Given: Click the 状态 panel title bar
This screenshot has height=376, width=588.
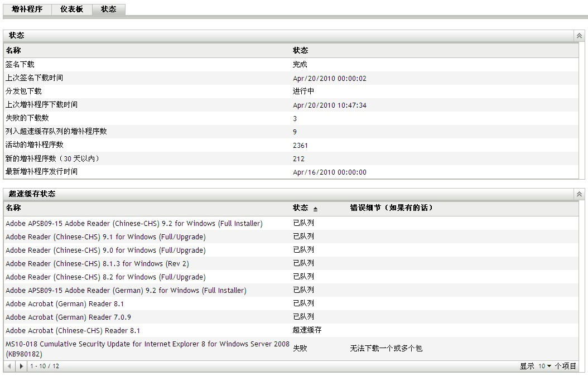Looking at the screenshot, I should tap(289, 36).
